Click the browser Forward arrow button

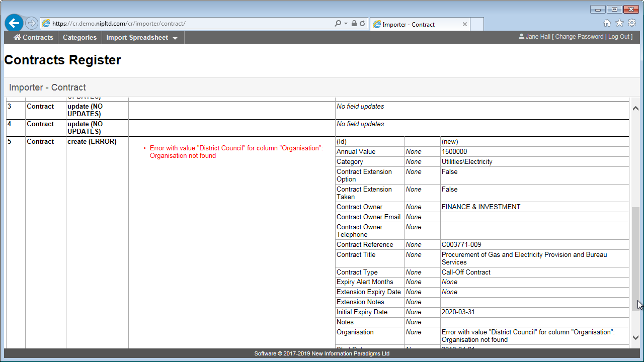(31, 23)
